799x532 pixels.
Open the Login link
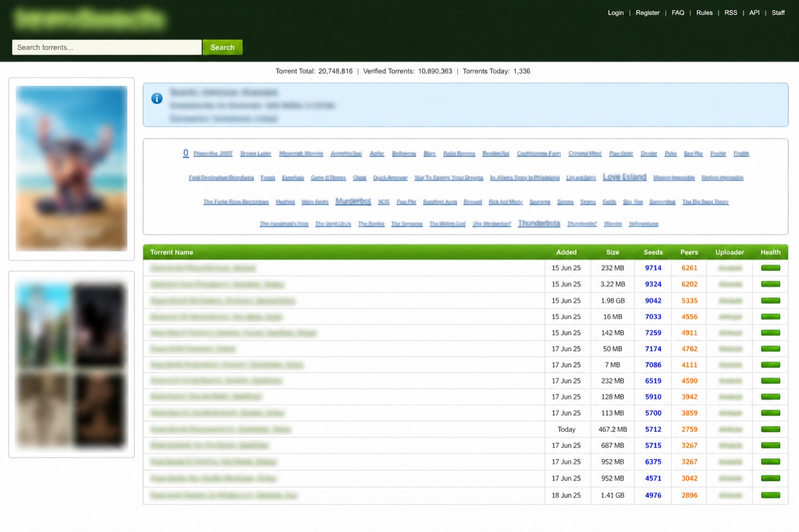click(x=616, y=13)
